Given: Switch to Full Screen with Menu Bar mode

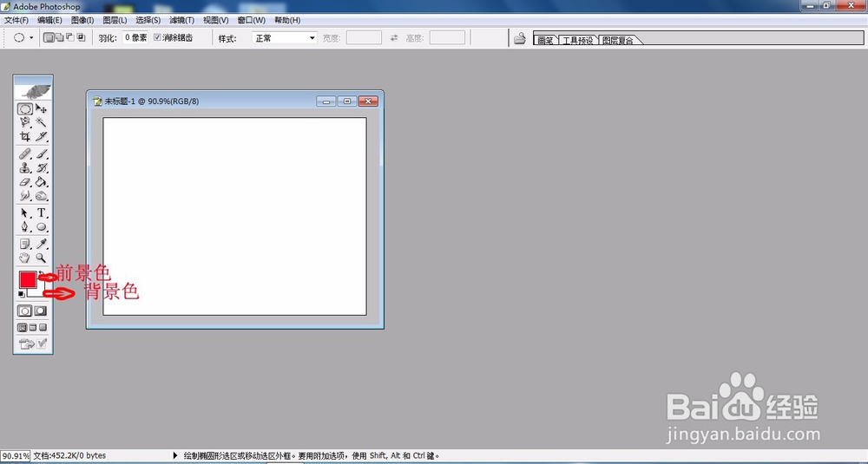Looking at the screenshot, I should pos(33,328).
